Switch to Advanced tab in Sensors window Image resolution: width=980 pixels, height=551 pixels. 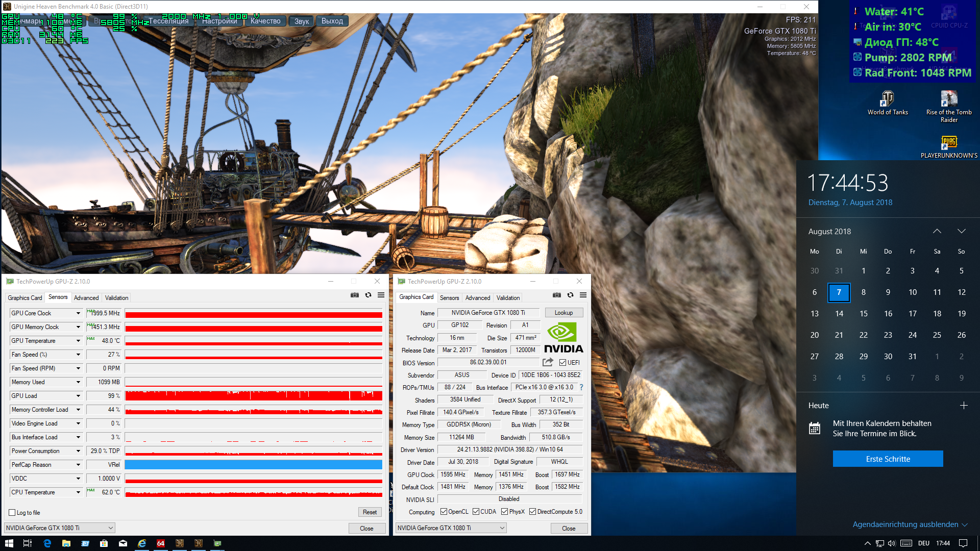point(86,298)
